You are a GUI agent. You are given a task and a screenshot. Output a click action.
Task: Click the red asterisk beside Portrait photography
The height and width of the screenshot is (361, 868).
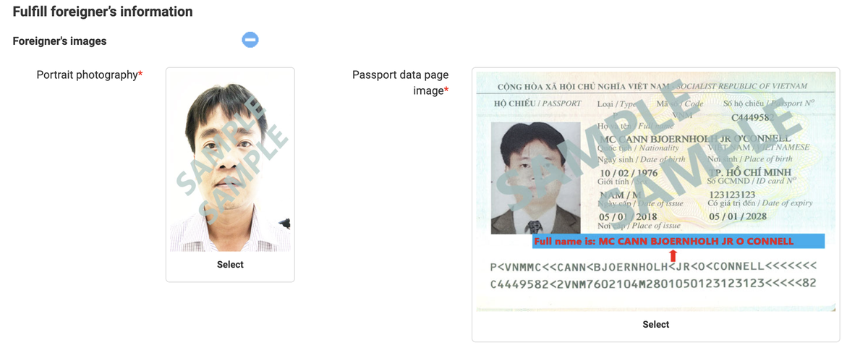point(140,74)
